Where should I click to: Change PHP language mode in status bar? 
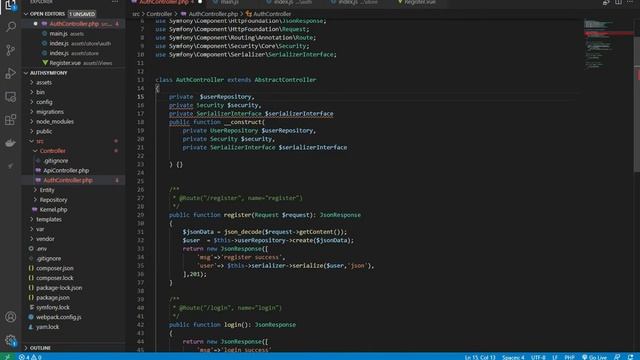[569, 357]
